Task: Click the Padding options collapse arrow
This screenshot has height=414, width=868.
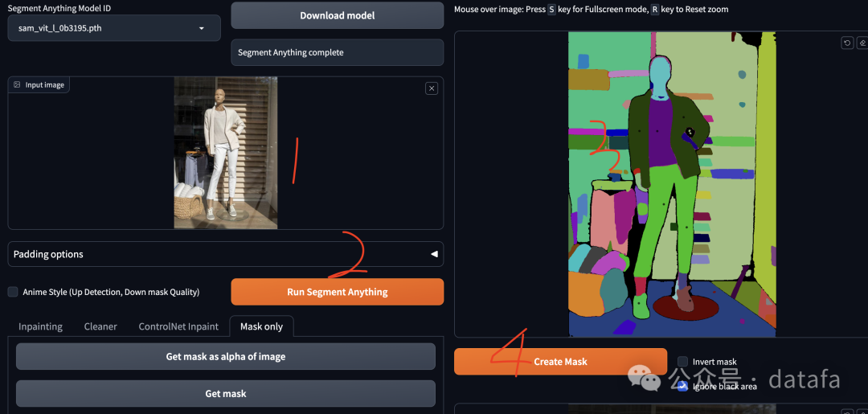Action: 434,254
